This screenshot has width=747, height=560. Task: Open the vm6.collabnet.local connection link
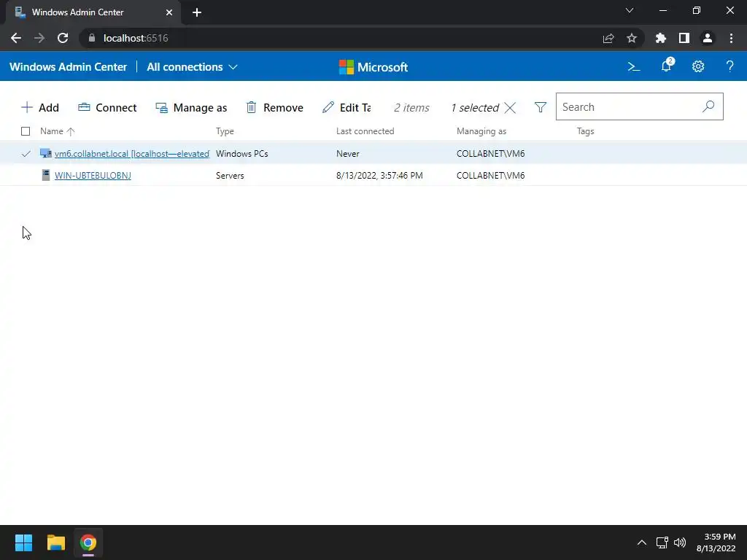tap(132, 154)
